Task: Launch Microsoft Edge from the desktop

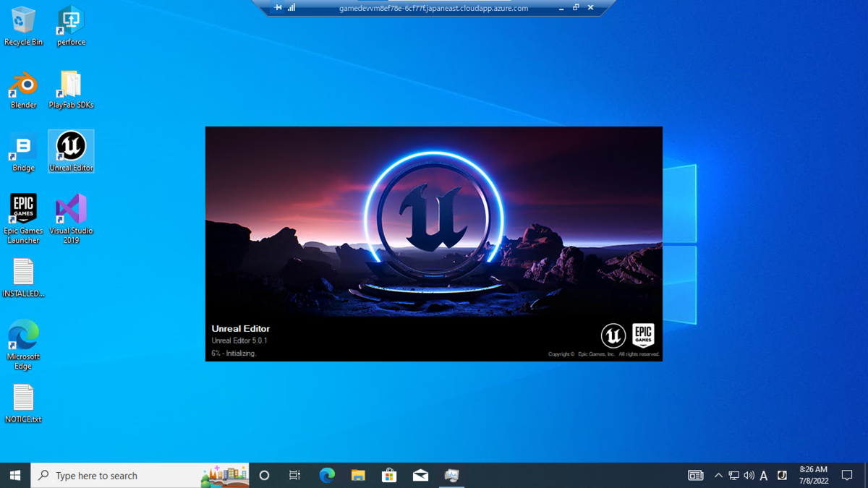Action: 22,340
